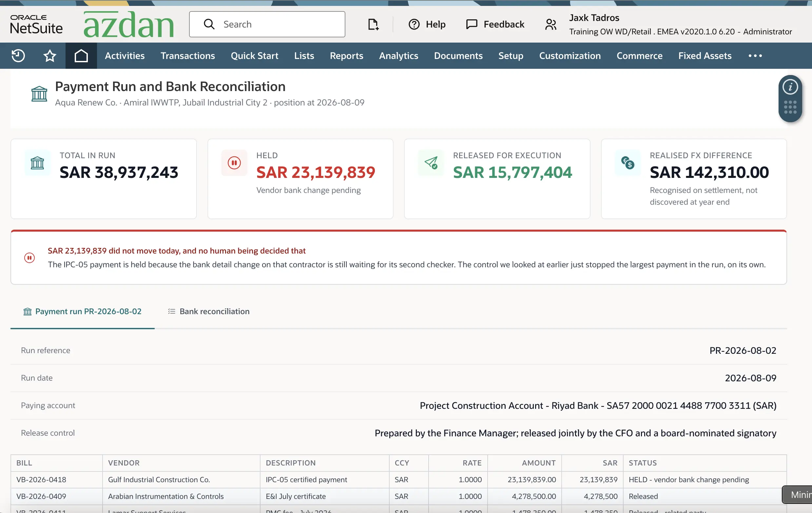Open the Lists menu

(304, 56)
